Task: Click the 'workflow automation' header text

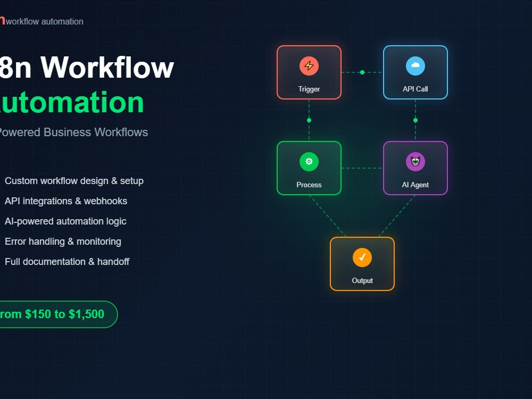Action: point(45,21)
